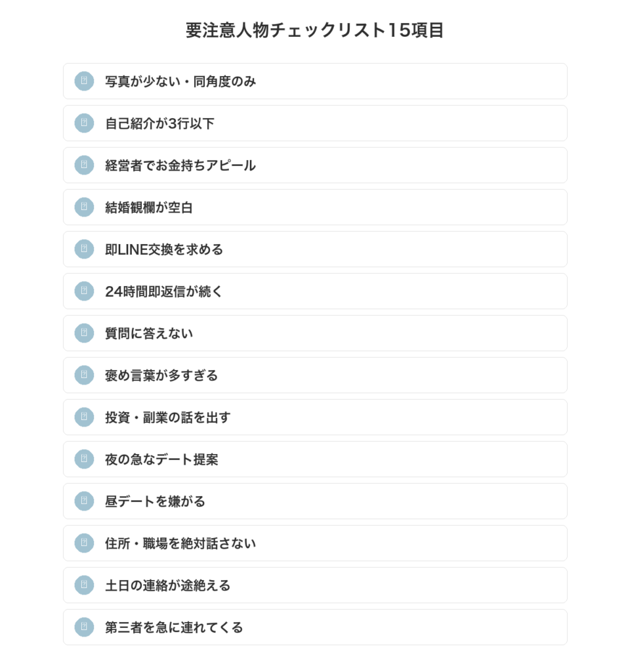Click the round icon beside 写真が少ない・同角度のみ

84,81
